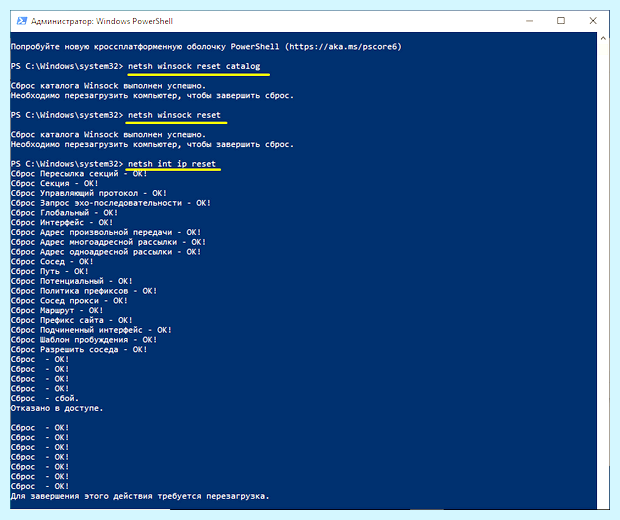Click the line 'Сброс Запрос эхо-последовательности - OK!'

pyautogui.click(x=111, y=203)
